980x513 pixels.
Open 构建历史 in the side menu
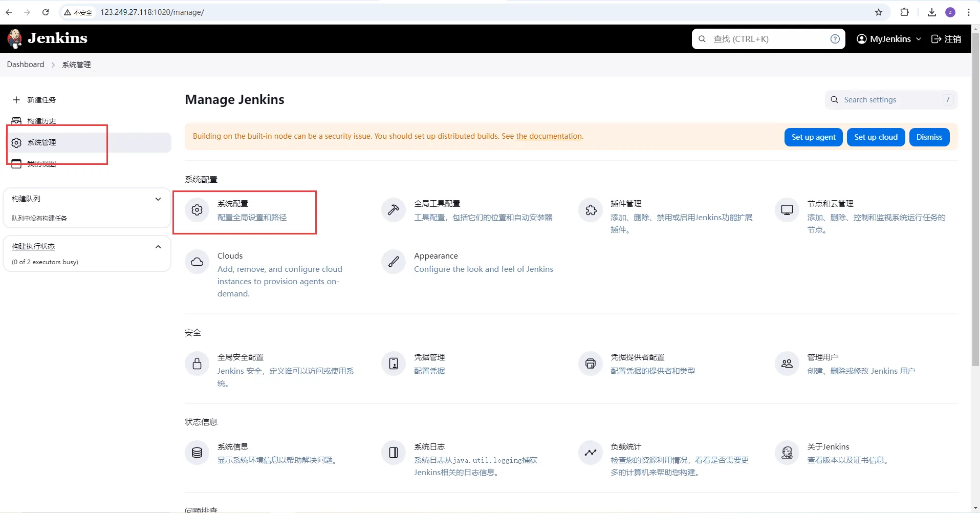pos(41,121)
